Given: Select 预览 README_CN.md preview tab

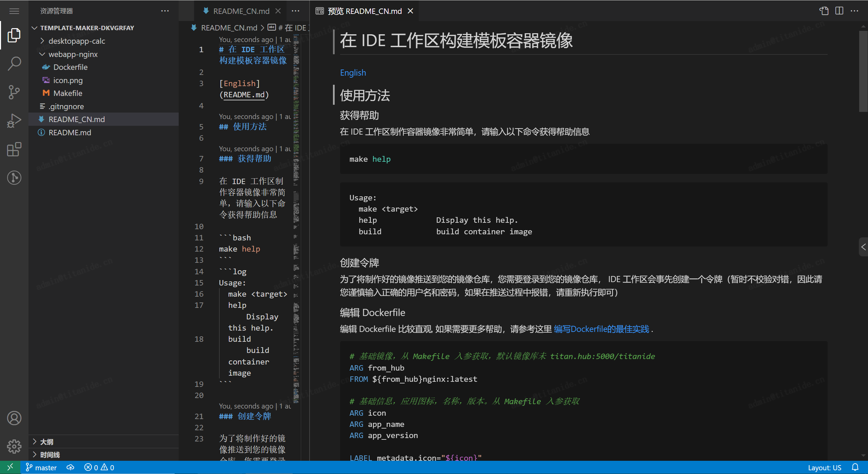Looking at the screenshot, I should [362, 11].
